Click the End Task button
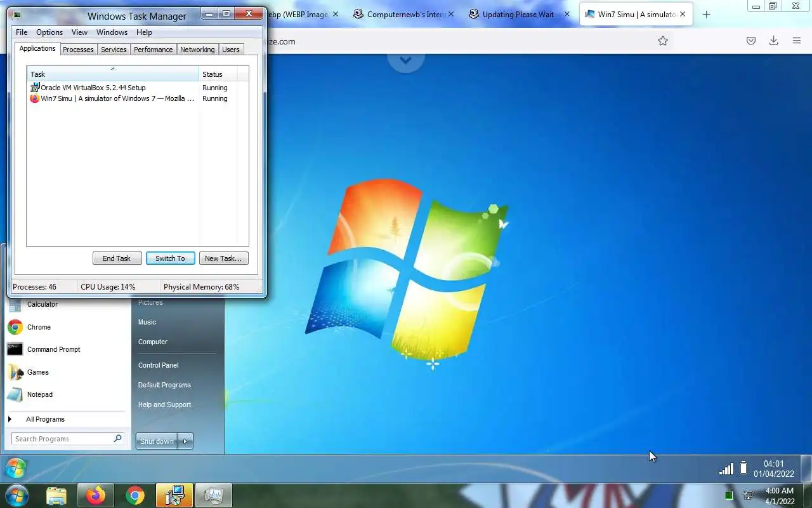Viewport: 812px width, 508px height. 117,258
